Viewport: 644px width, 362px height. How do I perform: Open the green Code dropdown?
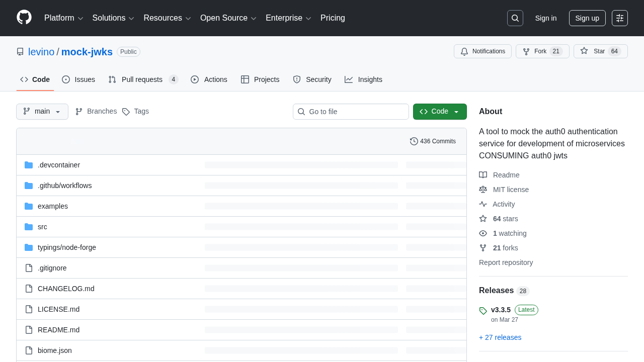[440, 111]
